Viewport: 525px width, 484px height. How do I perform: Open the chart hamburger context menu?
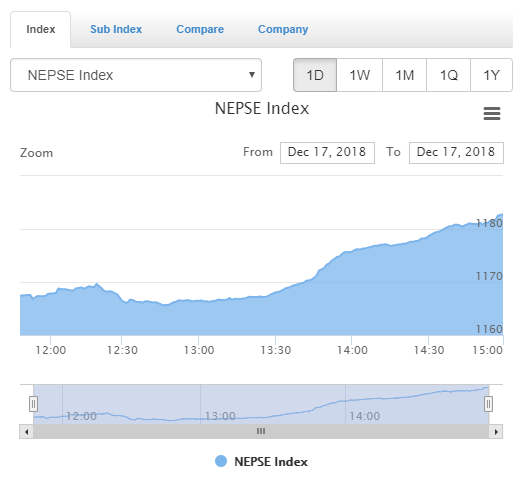(x=492, y=114)
